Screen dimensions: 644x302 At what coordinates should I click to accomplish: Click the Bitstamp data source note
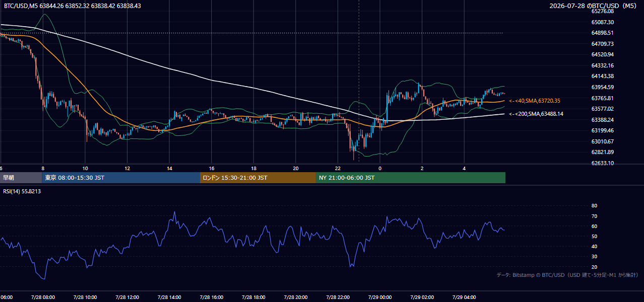pyautogui.click(x=568, y=275)
